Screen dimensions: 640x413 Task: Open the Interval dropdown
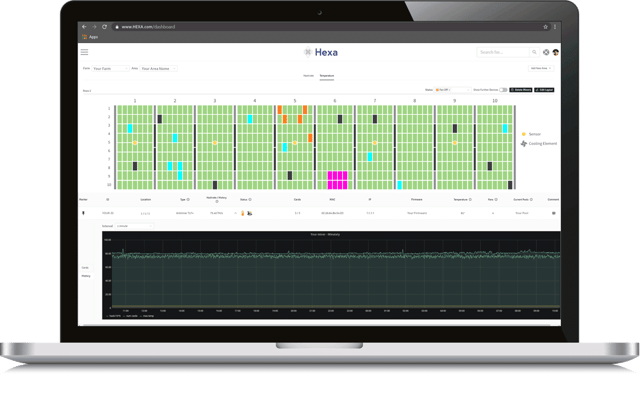[x=135, y=226]
